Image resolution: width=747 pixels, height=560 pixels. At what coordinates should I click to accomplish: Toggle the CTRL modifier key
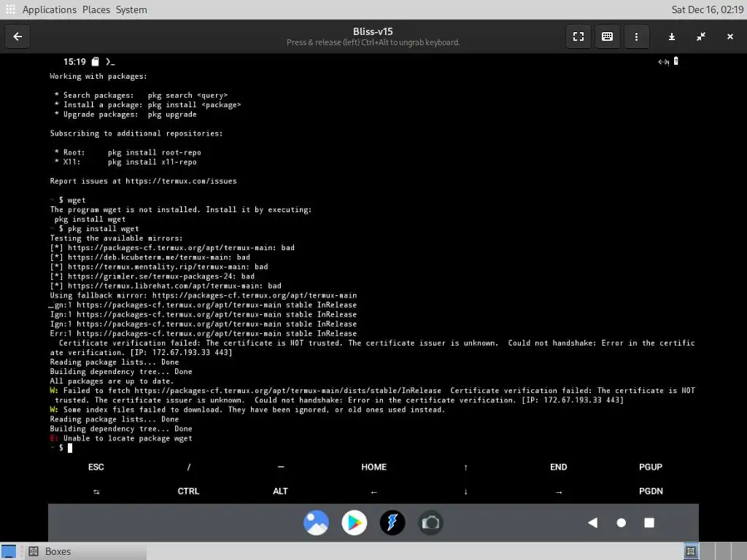tap(188, 491)
